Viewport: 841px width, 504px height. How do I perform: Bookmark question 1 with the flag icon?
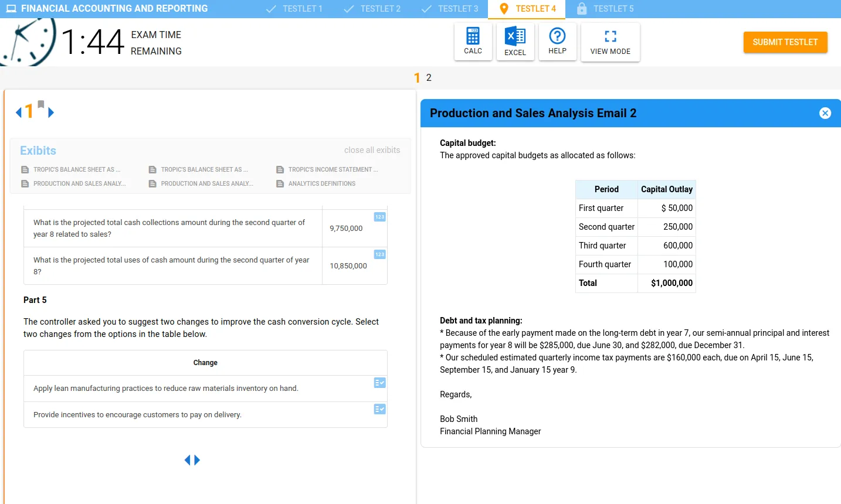tap(41, 104)
